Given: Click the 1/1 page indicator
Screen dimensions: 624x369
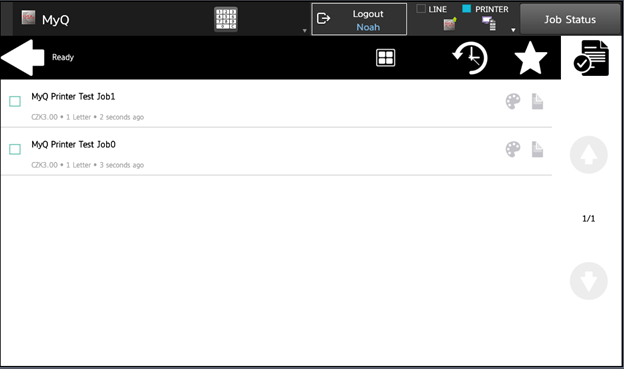Looking at the screenshot, I should point(589,219).
